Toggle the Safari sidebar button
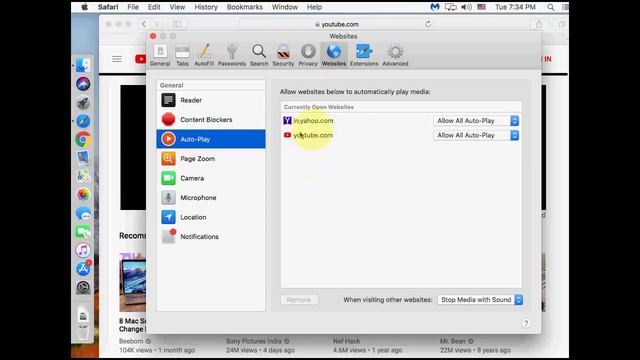 pos(177,24)
